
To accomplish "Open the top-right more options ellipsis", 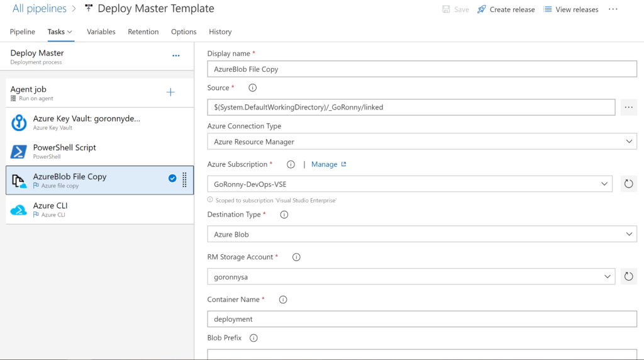I will click(x=613, y=9).
